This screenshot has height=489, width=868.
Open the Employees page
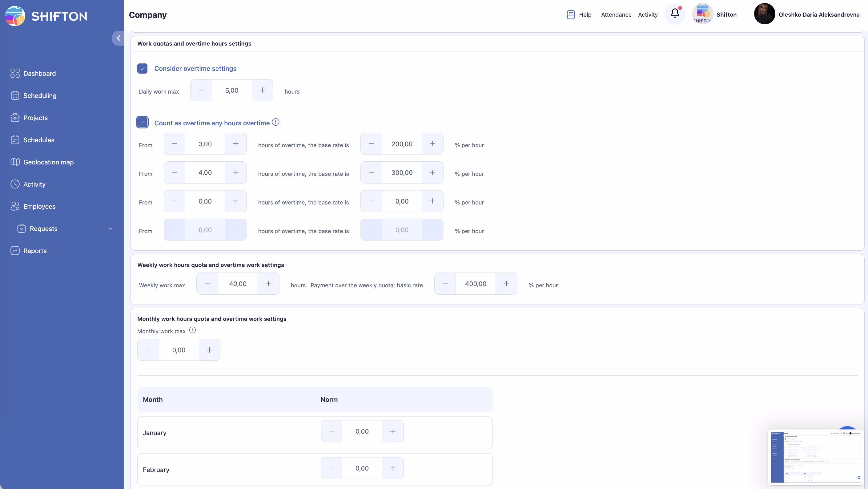(39, 207)
